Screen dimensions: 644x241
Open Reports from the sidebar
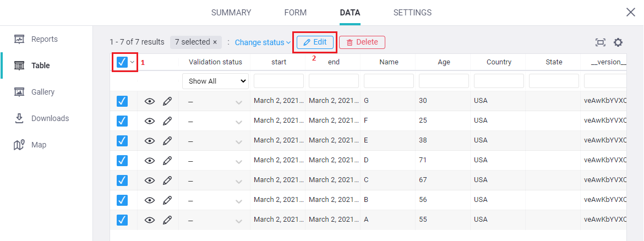[44, 39]
